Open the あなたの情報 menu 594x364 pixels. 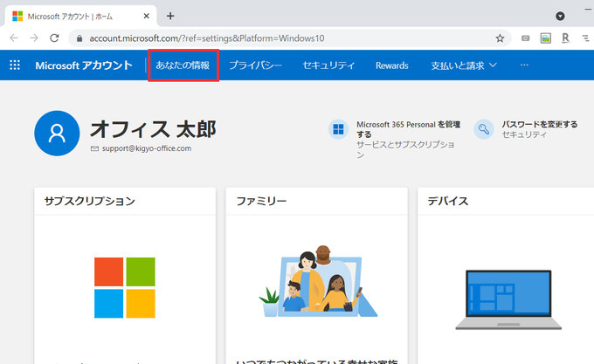point(183,65)
